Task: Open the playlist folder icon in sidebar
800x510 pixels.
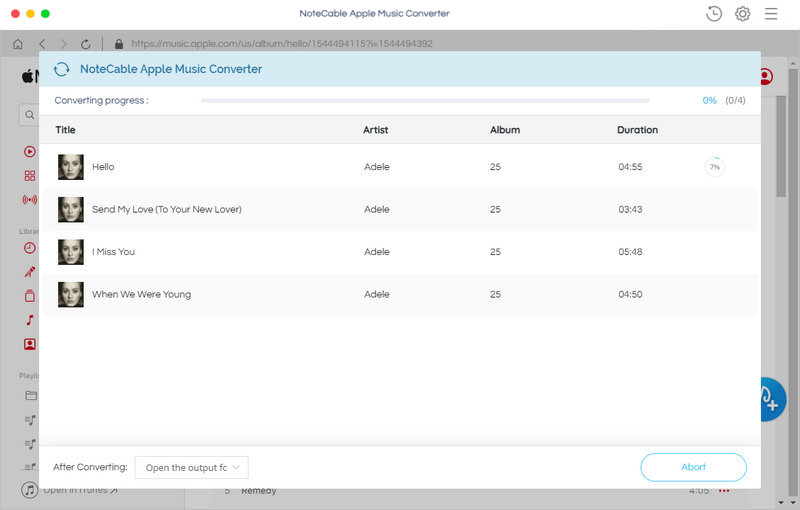Action: (x=31, y=395)
